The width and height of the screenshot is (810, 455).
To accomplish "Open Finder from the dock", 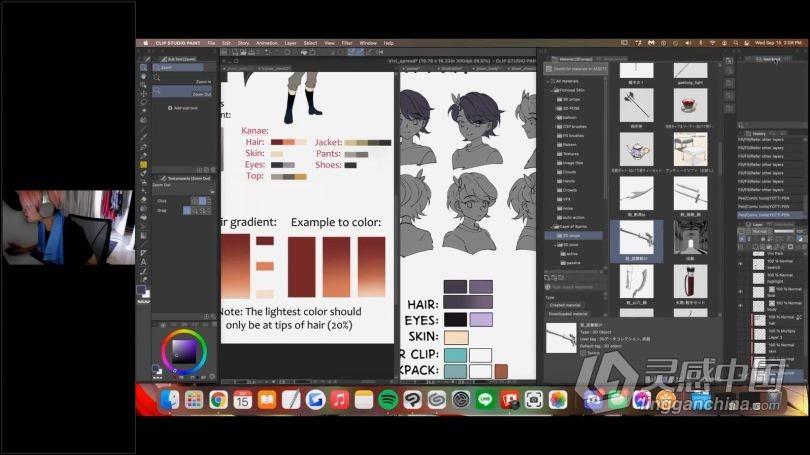I will tap(169, 400).
